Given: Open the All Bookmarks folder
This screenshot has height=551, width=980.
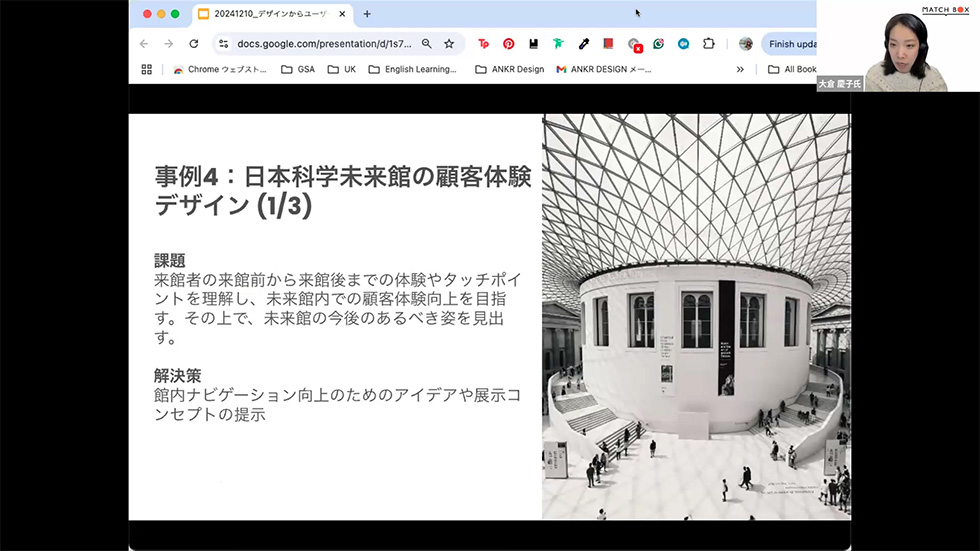Looking at the screenshot, I should point(791,69).
